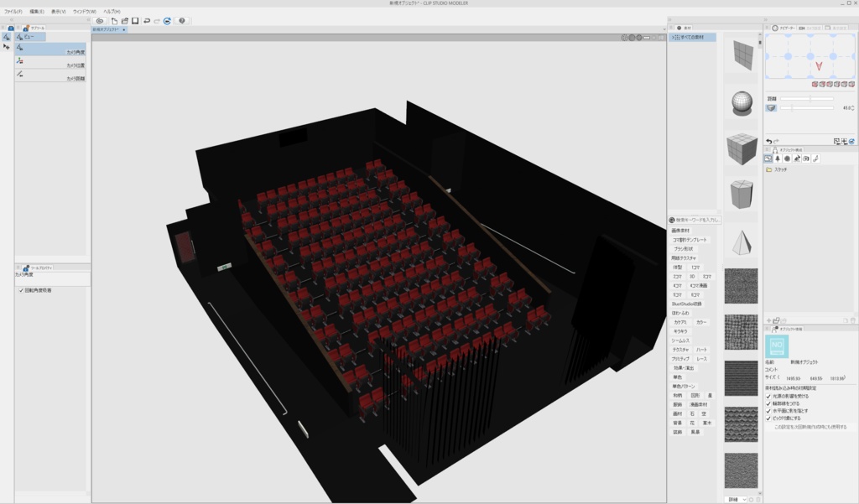
Task: Select the round texture icon in object configuration
Action: (787, 158)
